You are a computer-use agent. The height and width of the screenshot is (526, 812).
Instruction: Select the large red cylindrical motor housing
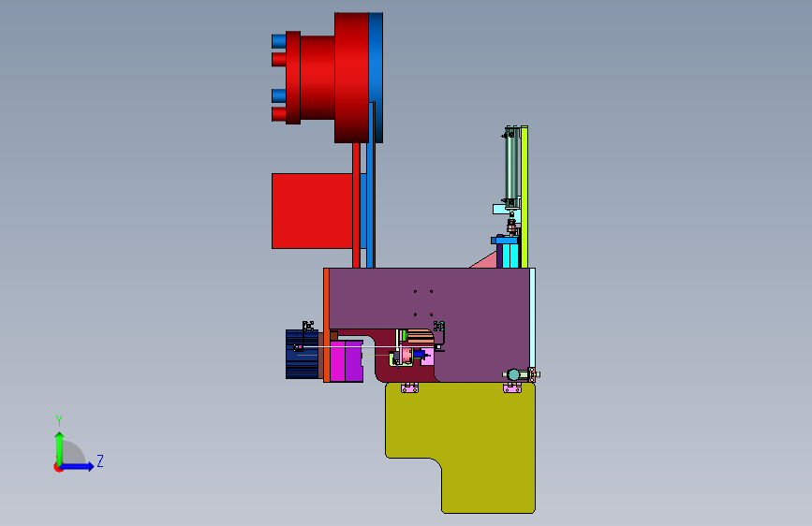[351, 78]
